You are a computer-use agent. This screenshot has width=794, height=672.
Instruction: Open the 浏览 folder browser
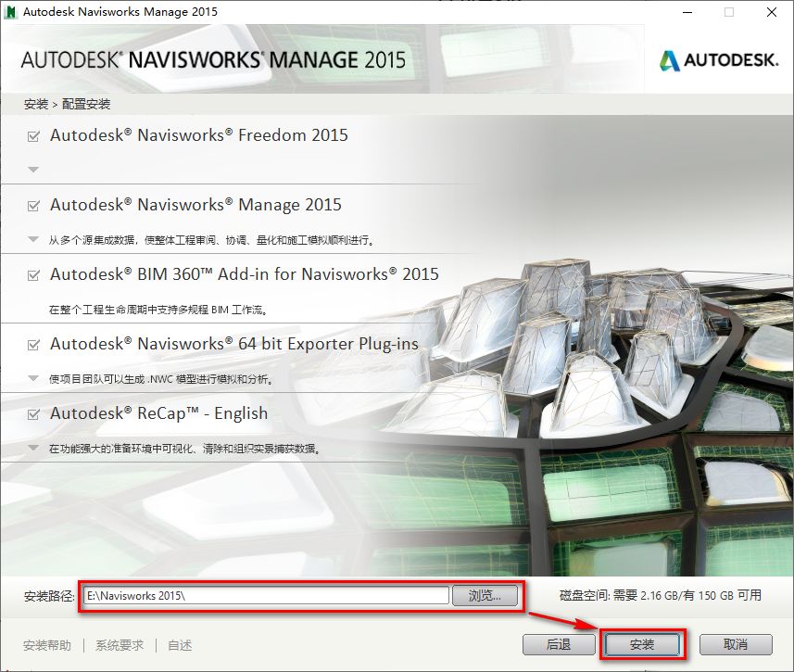coord(485,596)
